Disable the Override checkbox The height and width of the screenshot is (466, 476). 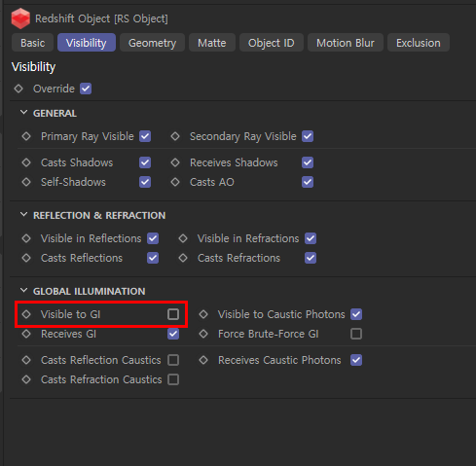(x=86, y=89)
